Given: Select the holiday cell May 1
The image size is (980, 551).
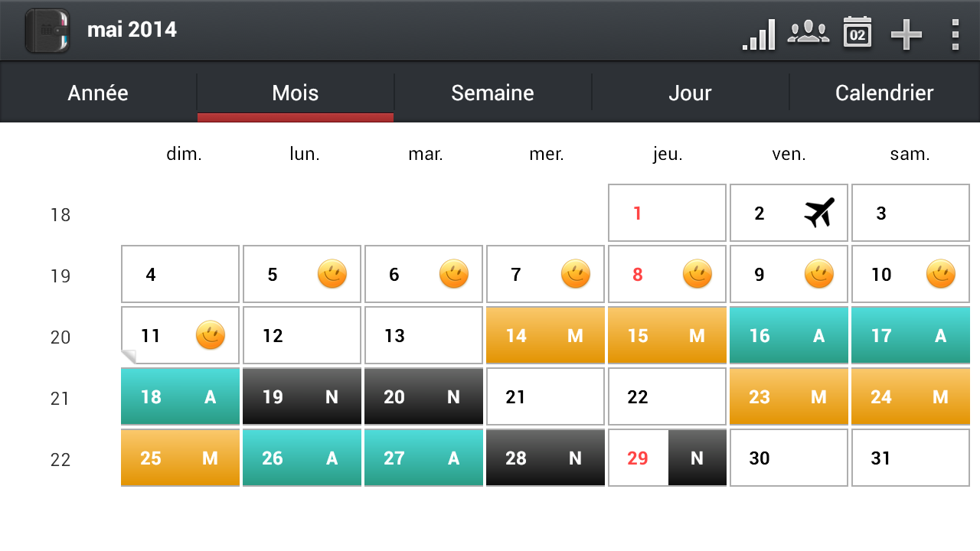Looking at the screenshot, I should click(667, 213).
